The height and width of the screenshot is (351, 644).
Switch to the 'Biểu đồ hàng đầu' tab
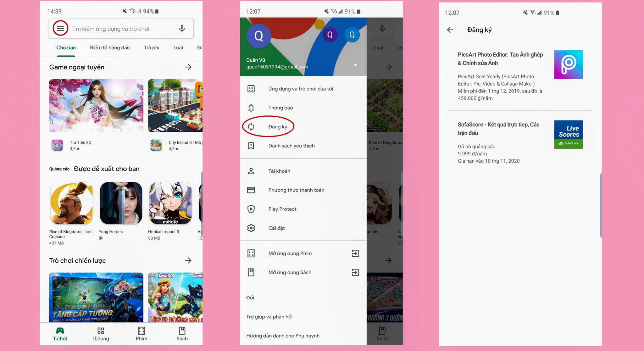click(x=110, y=47)
